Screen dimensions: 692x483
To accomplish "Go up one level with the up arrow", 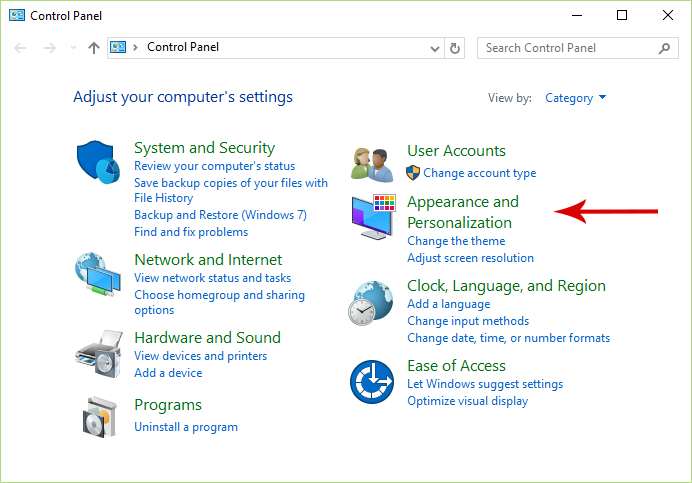I will click(x=94, y=48).
